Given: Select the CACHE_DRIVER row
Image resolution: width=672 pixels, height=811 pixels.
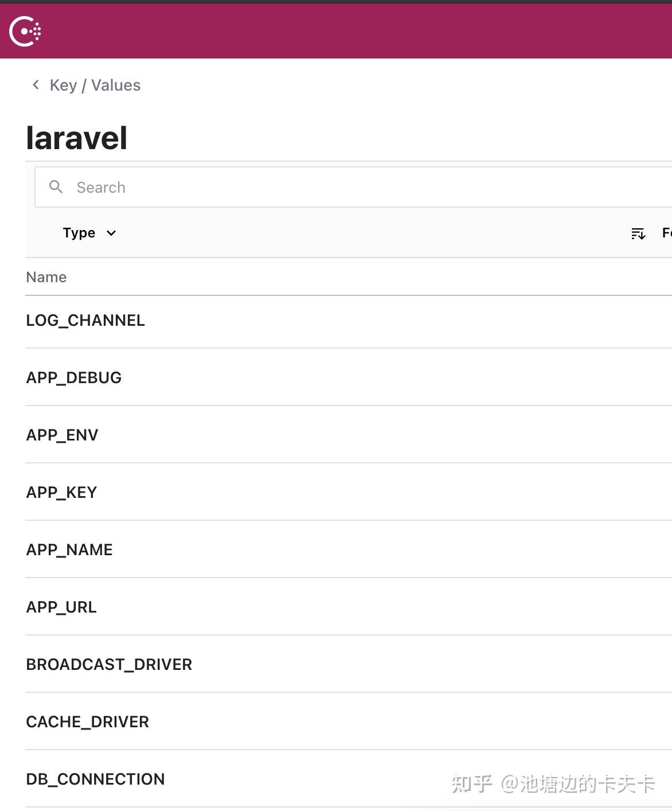Looking at the screenshot, I should [87, 722].
